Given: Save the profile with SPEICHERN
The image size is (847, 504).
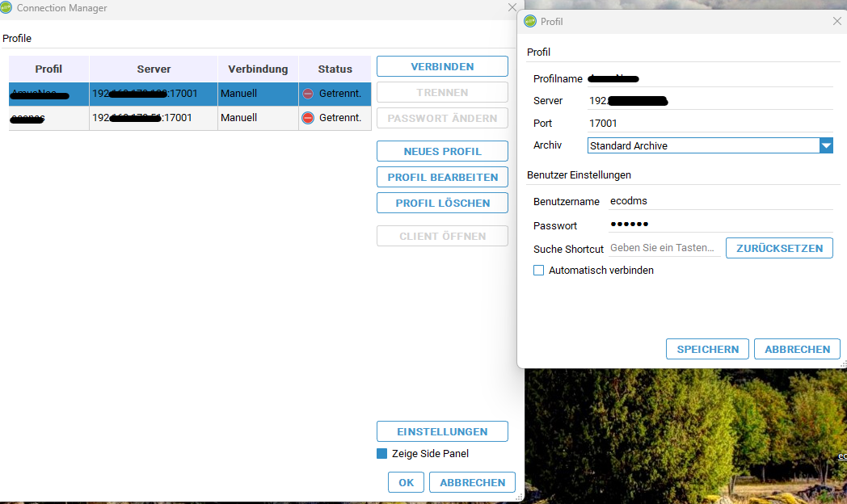Looking at the screenshot, I should (707, 349).
